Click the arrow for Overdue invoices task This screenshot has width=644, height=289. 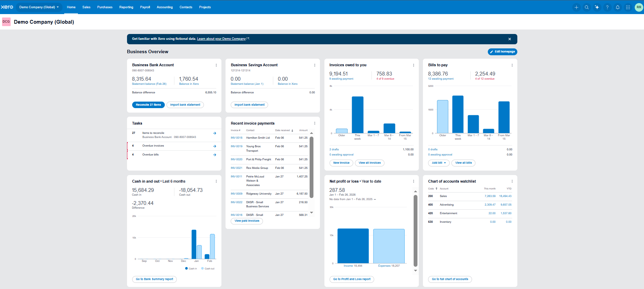215,146
